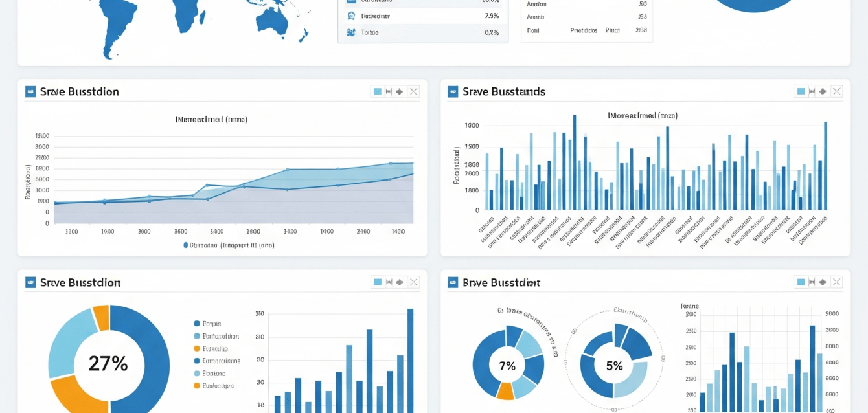
Task: Click the "7%" donut chart center label
Action: pyautogui.click(x=507, y=366)
